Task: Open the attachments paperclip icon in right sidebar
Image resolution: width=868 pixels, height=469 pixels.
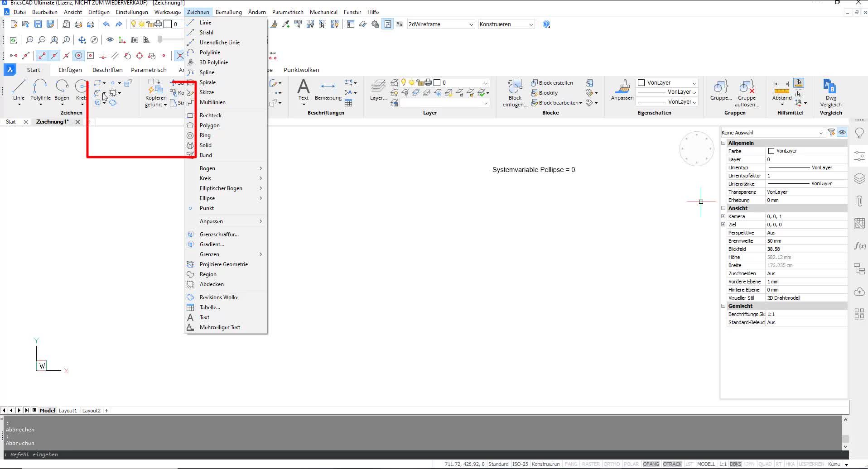Action: click(859, 201)
